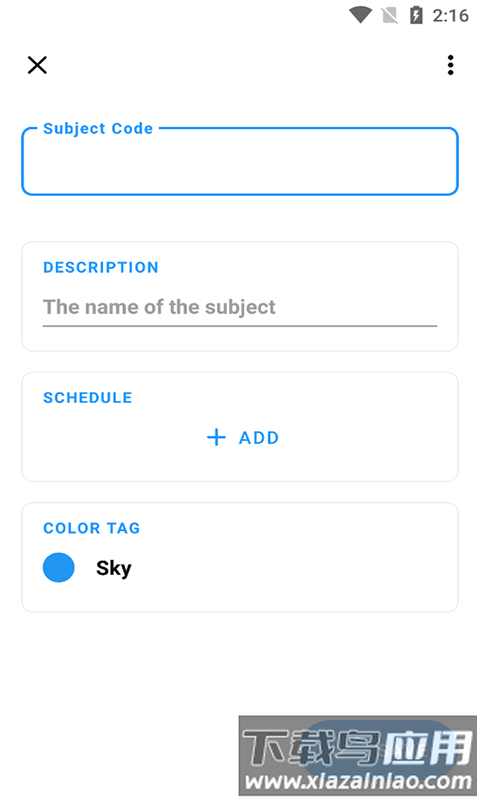Select the blue Sky color circle
480x800 pixels.
59,567
